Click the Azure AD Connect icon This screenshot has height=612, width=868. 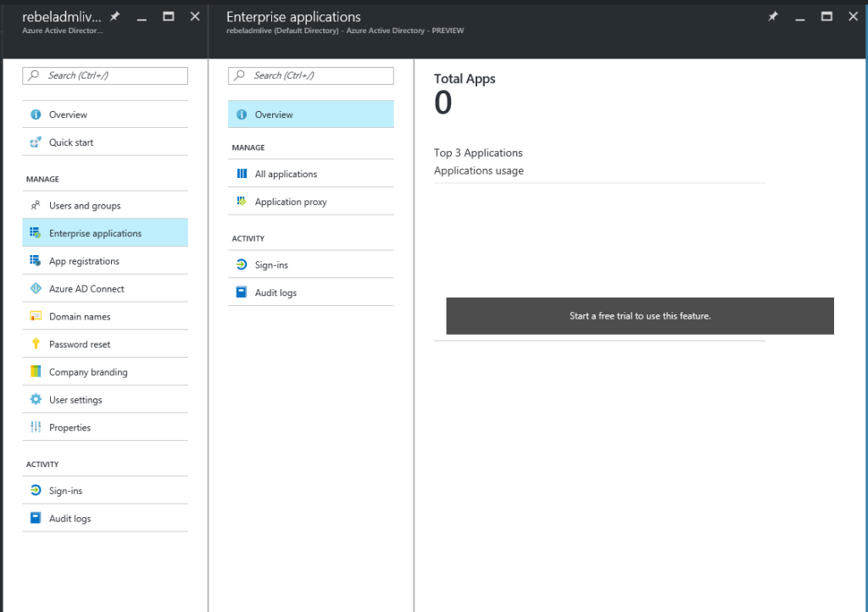pos(34,288)
